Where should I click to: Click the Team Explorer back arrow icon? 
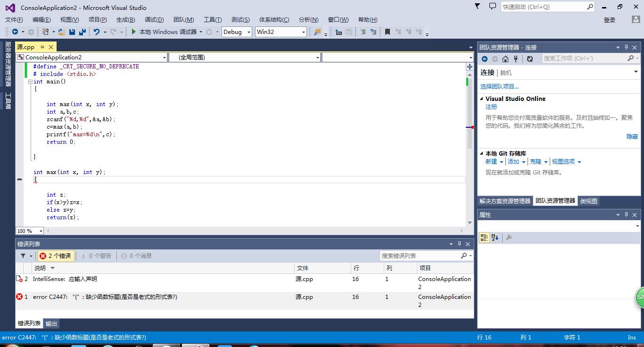[484, 59]
